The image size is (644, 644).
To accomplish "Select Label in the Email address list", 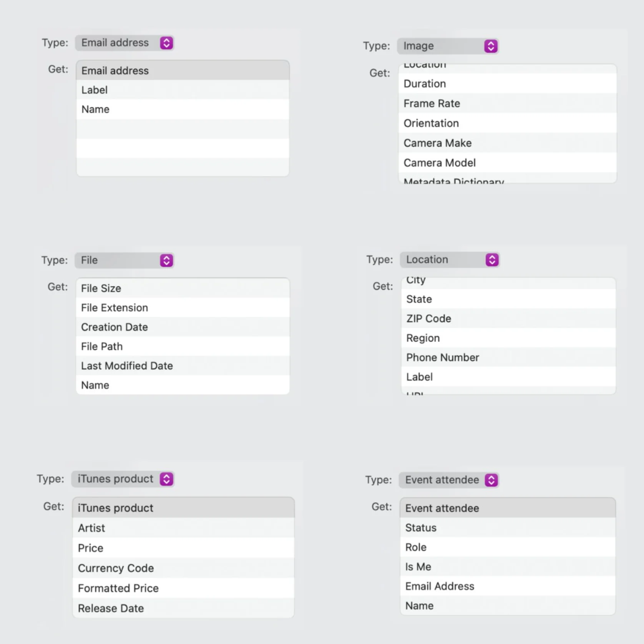I will coord(183,90).
